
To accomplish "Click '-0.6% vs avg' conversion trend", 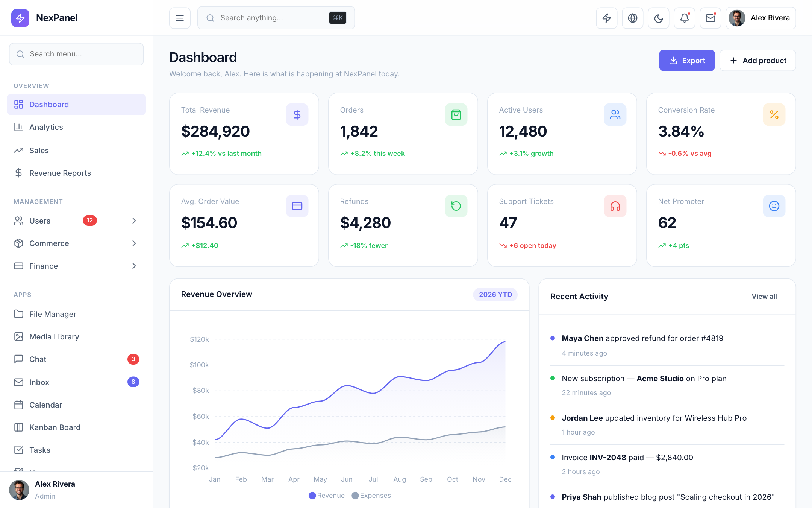I will [x=685, y=153].
